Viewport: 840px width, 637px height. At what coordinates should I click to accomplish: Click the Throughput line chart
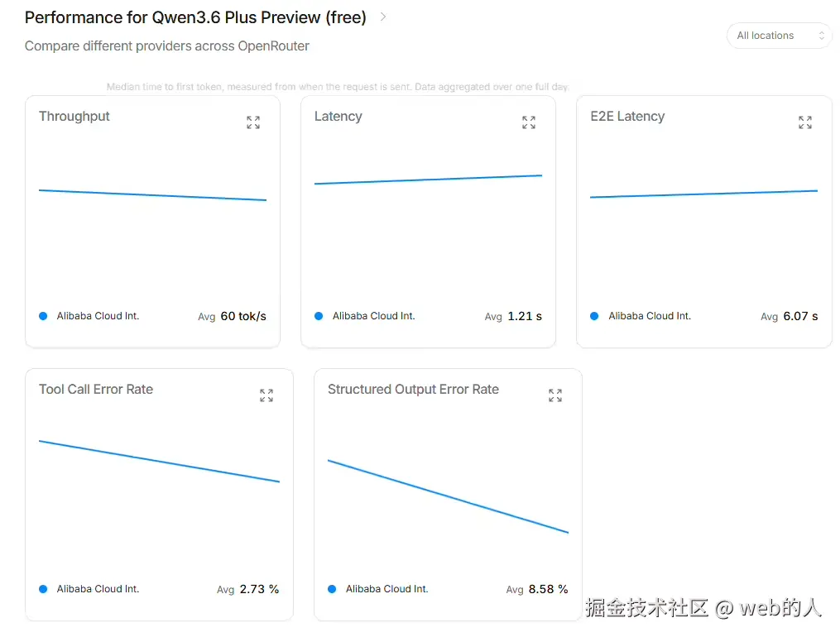point(152,195)
